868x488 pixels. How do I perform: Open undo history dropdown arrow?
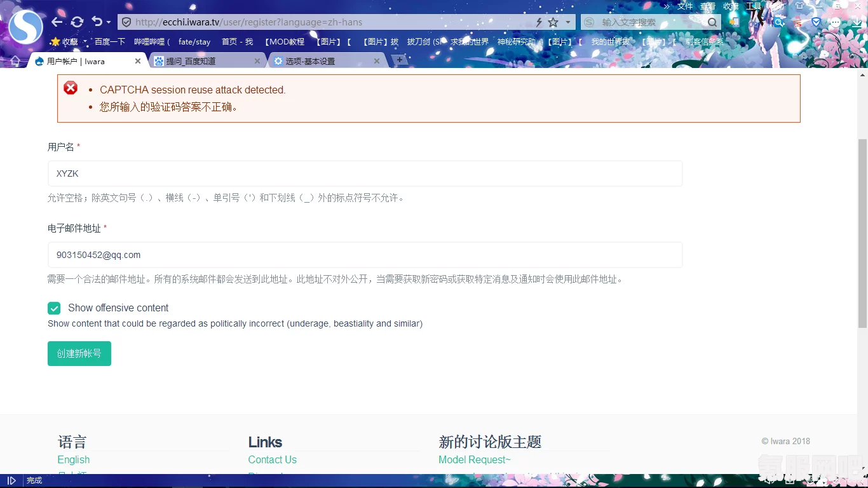pyautogui.click(x=109, y=23)
